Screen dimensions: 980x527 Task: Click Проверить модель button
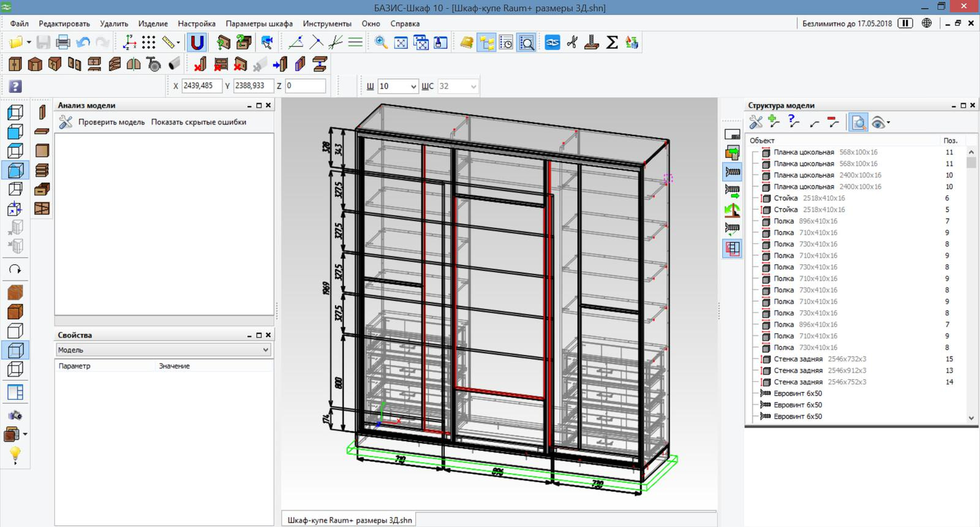111,122
